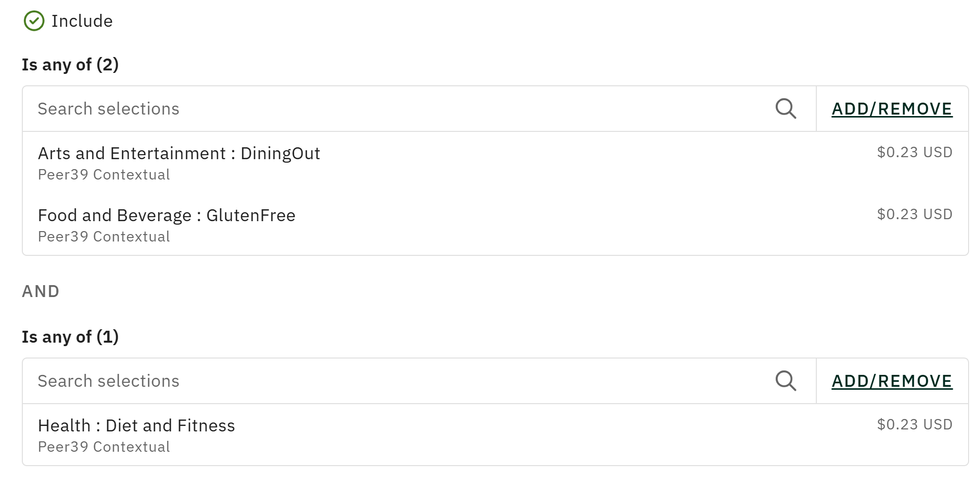Click the $0.23 USD price for GlutenFree
Image resolution: width=980 pixels, height=480 pixels.
(x=914, y=214)
